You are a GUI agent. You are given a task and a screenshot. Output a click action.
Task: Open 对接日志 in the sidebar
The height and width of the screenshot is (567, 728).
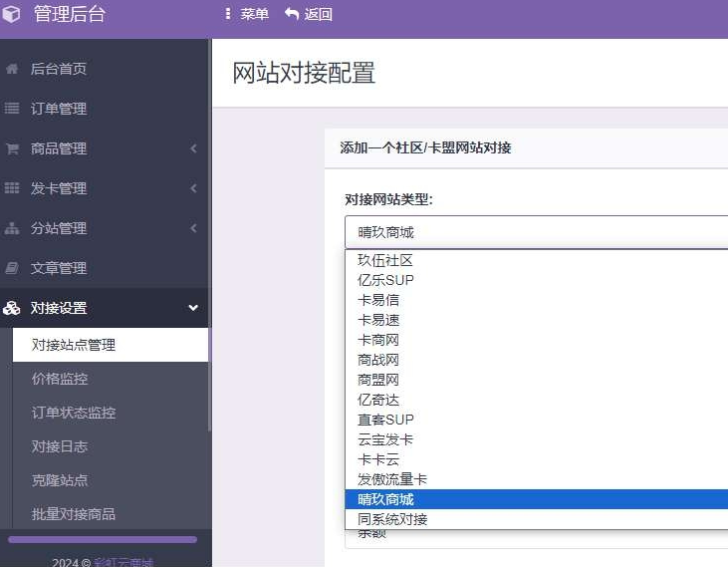tap(60, 446)
